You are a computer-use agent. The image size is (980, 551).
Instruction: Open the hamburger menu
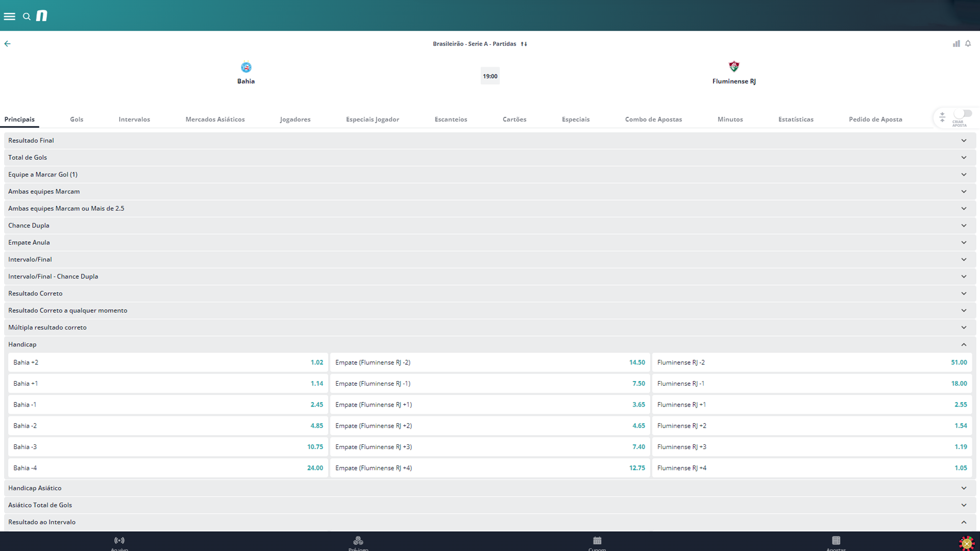pyautogui.click(x=10, y=16)
